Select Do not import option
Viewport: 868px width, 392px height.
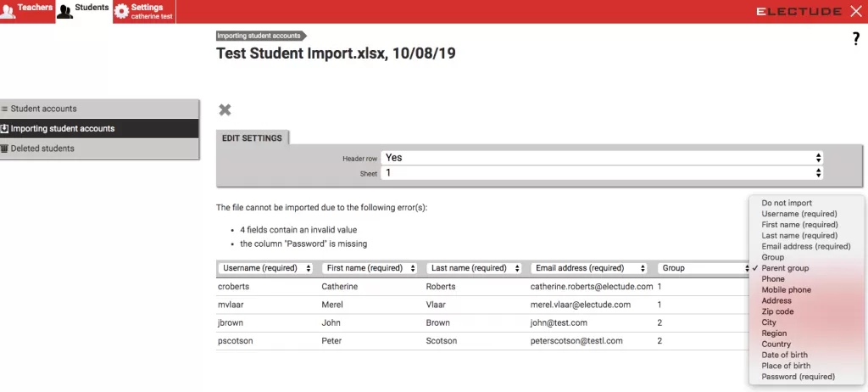[787, 204]
